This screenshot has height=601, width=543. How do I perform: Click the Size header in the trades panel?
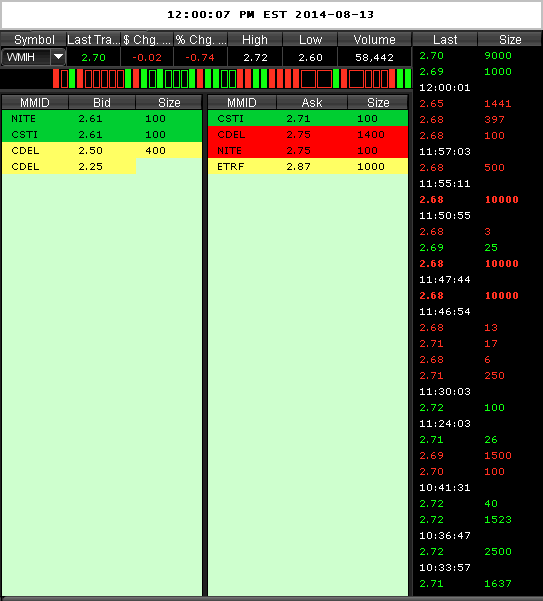[510, 39]
